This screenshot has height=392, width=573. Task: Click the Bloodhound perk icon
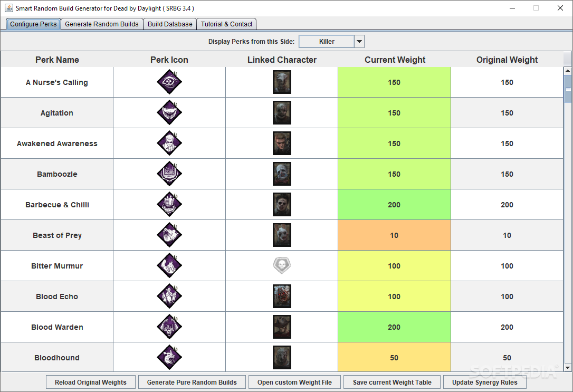click(x=169, y=357)
